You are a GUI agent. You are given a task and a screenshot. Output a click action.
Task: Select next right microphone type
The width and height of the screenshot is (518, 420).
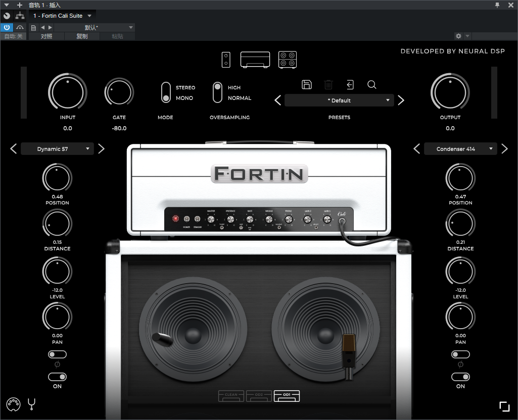504,149
